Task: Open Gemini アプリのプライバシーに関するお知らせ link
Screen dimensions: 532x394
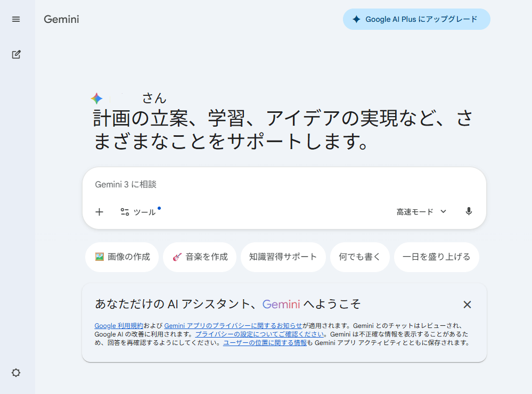Action: point(233,326)
